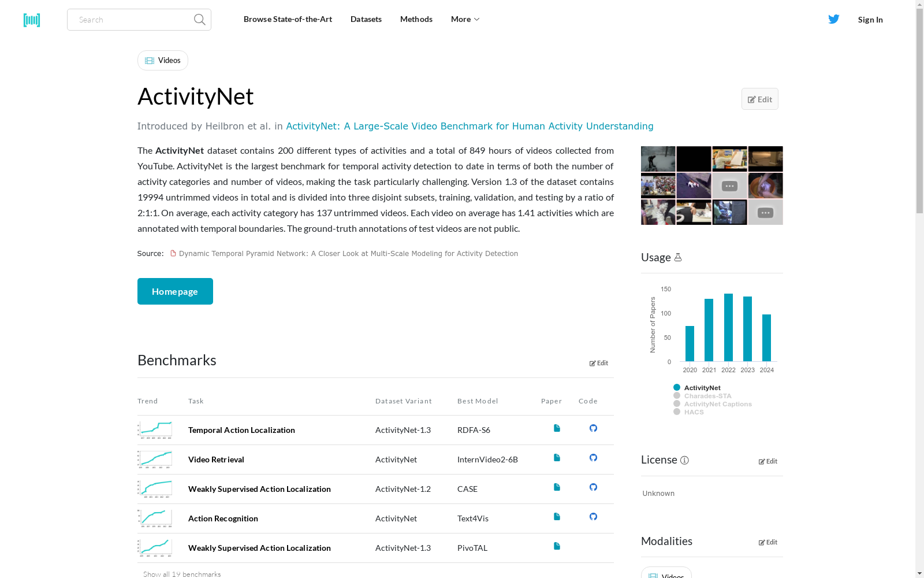Open Video Retrieval task link
This screenshot has height=578, width=924.
click(216, 460)
